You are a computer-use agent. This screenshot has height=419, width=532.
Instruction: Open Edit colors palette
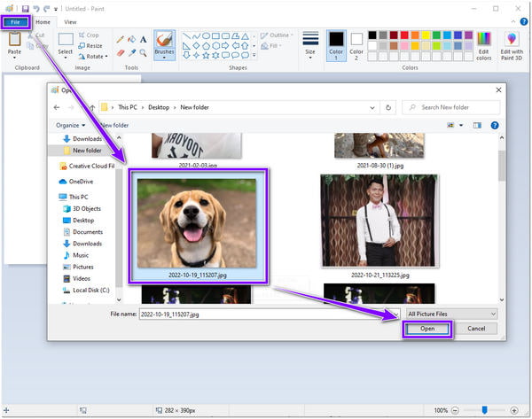tap(484, 46)
